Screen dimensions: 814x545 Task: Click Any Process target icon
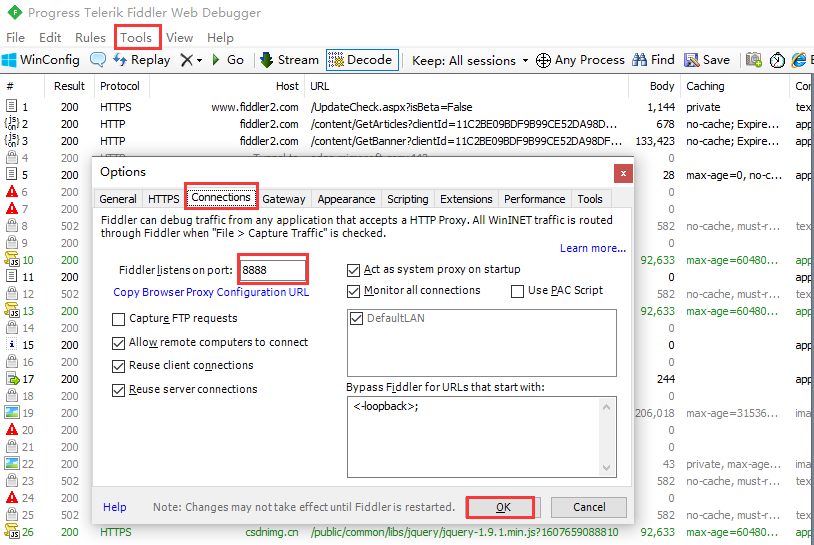click(x=543, y=61)
